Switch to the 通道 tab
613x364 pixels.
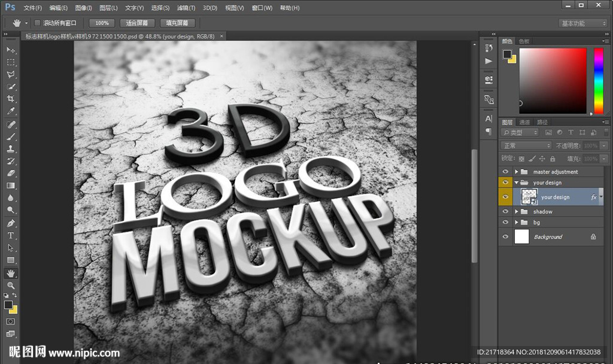(524, 122)
